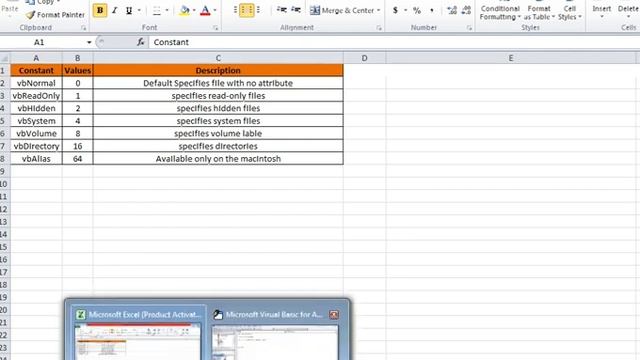Image resolution: width=640 pixels, height=360 pixels.
Task: Select vbVolume cell
Action: point(36,133)
